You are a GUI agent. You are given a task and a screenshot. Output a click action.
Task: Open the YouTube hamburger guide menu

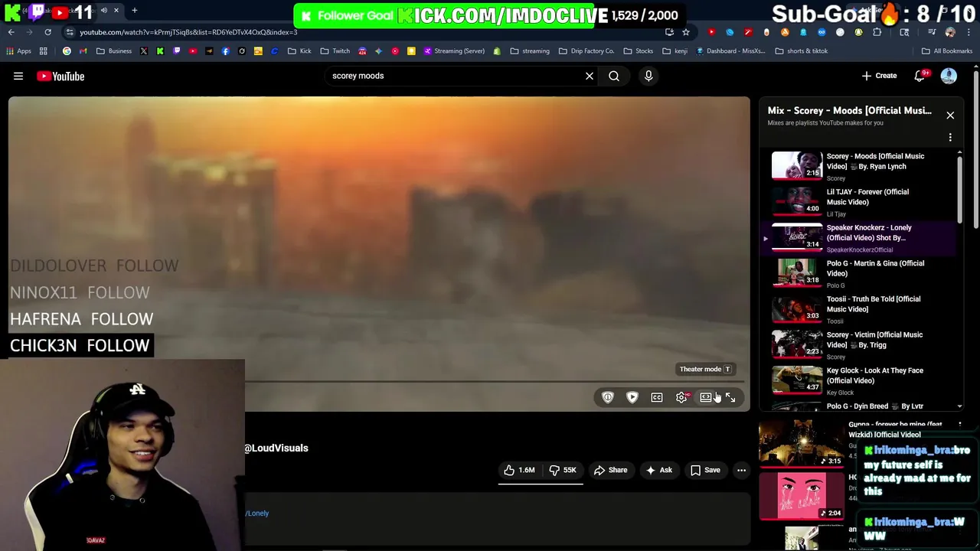tap(18, 76)
